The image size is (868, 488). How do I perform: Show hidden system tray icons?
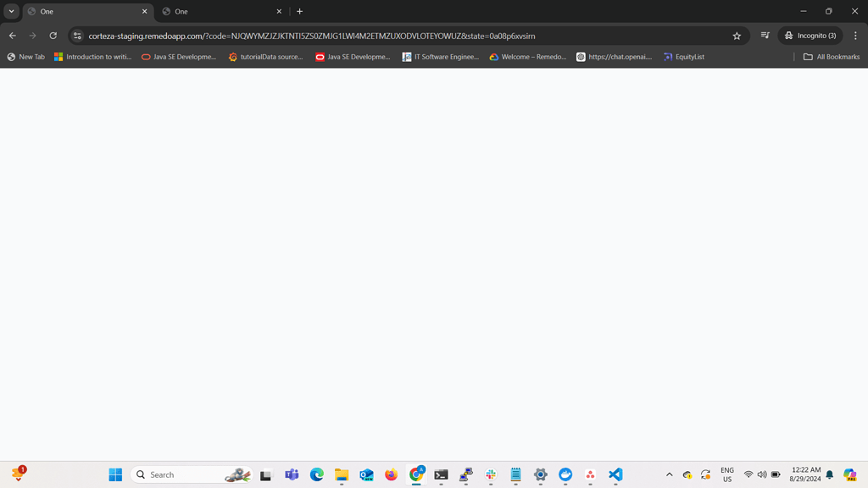[670, 474]
